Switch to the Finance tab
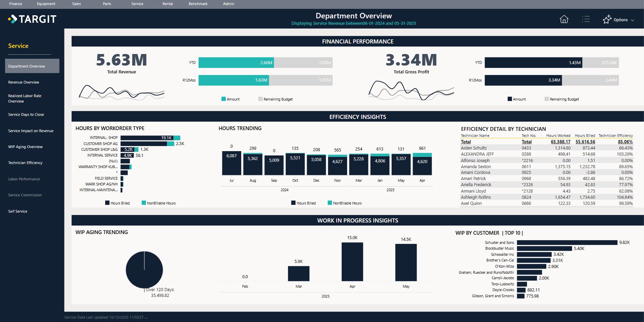Viewport: 644px width, 322px height. [x=16, y=4]
